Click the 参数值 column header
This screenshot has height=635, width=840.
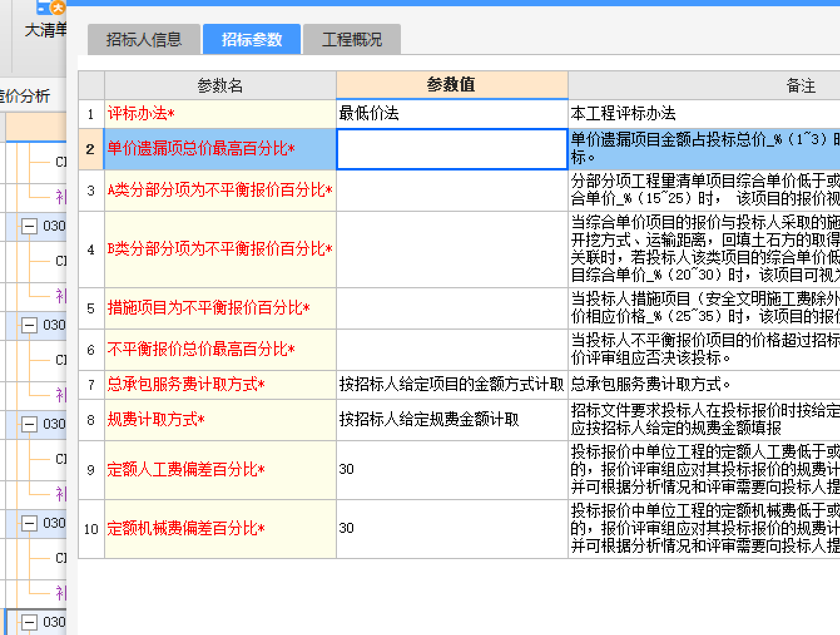(452, 85)
